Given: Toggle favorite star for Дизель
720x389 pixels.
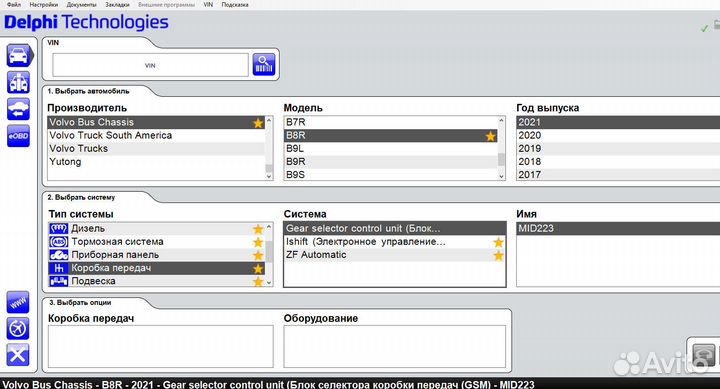Looking at the screenshot, I should coord(258,229).
